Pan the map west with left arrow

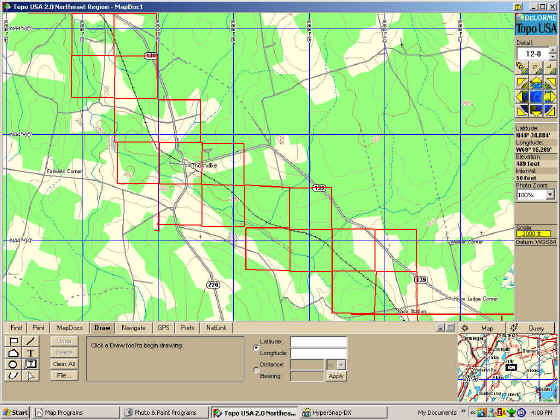tap(522, 97)
